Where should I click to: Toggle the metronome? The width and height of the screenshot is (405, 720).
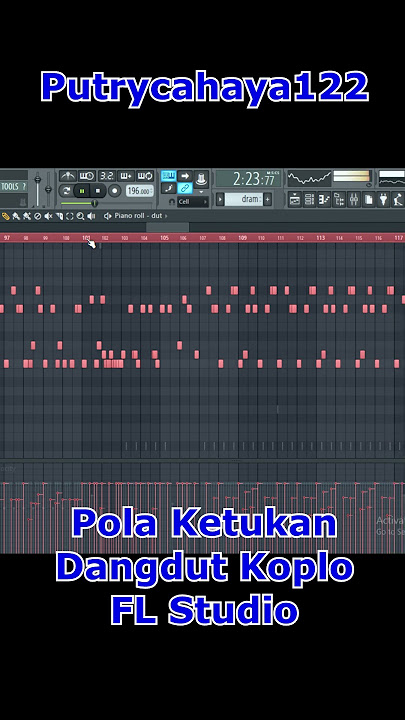tap(68, 176)
